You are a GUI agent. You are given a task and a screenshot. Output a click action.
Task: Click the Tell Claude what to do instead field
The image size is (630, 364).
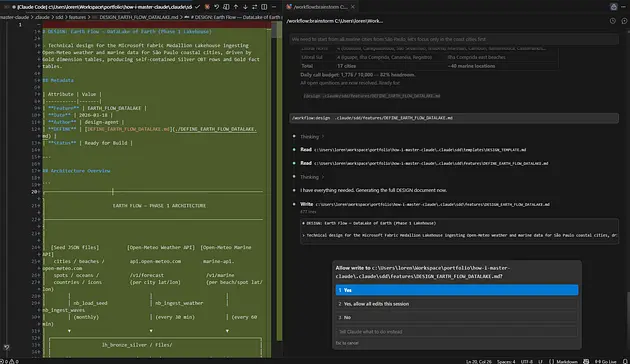coord(457,332)
